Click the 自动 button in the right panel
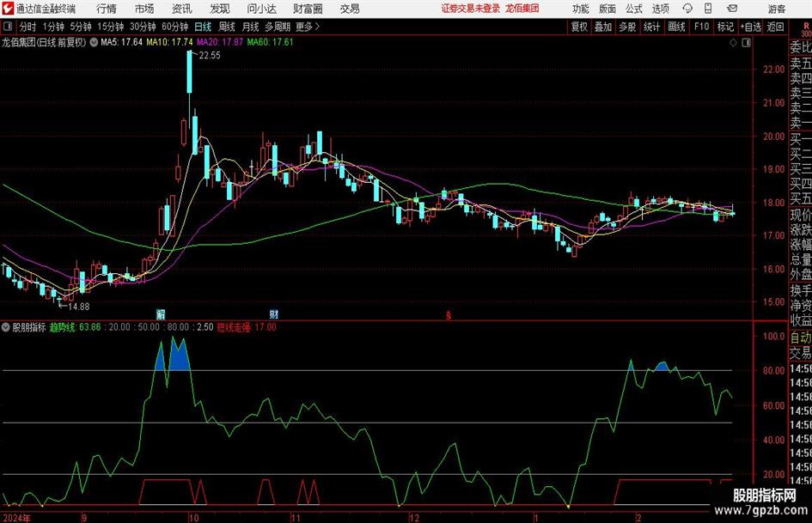 (801, 338)
